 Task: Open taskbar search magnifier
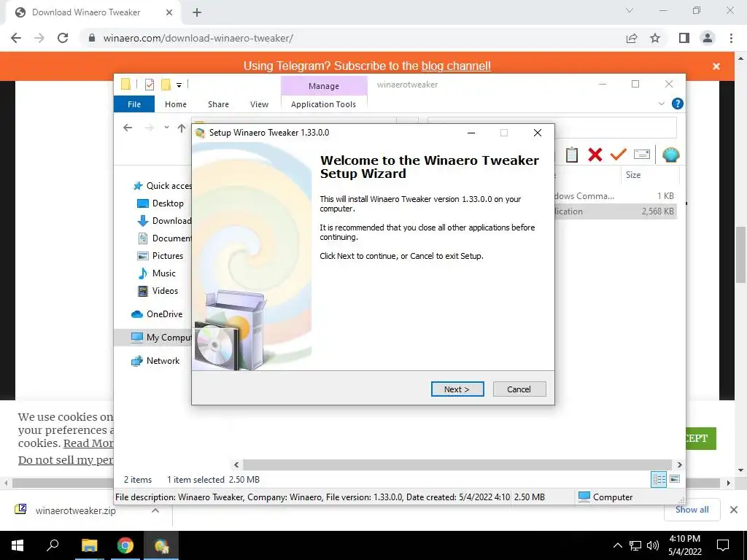(53, 545)
